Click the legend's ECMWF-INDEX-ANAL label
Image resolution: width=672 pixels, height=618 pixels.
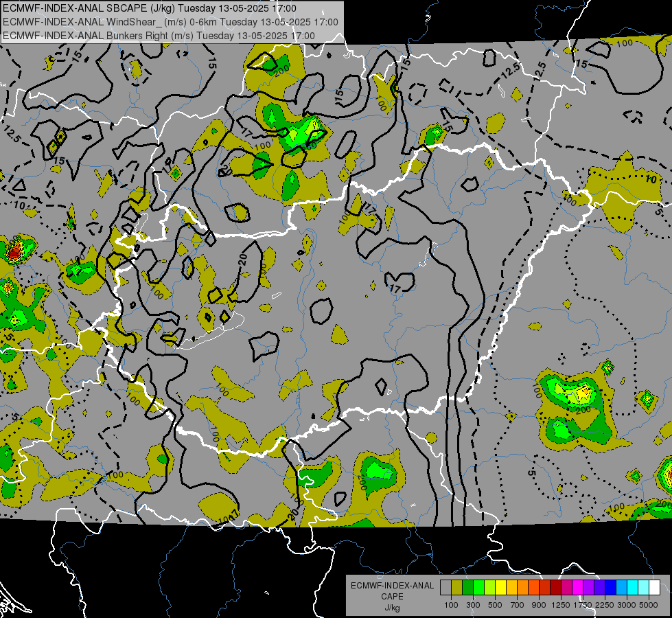tap(392, 586)
